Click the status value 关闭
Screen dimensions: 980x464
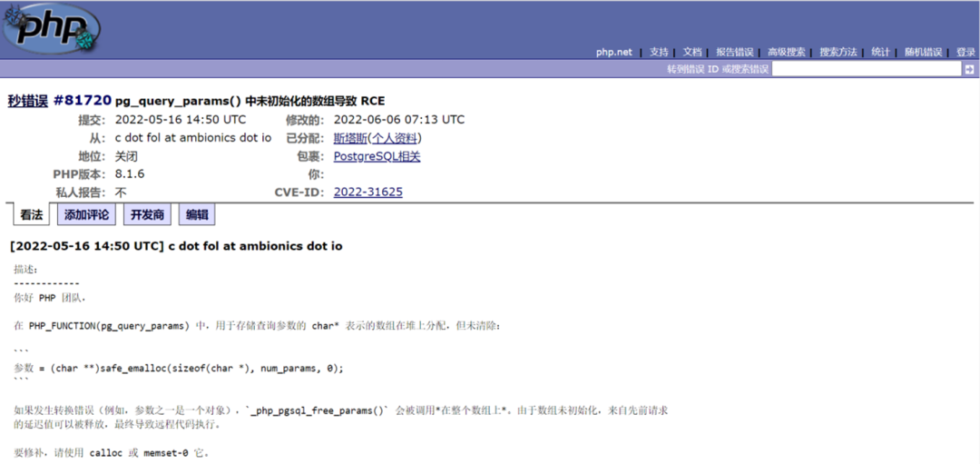125,156
